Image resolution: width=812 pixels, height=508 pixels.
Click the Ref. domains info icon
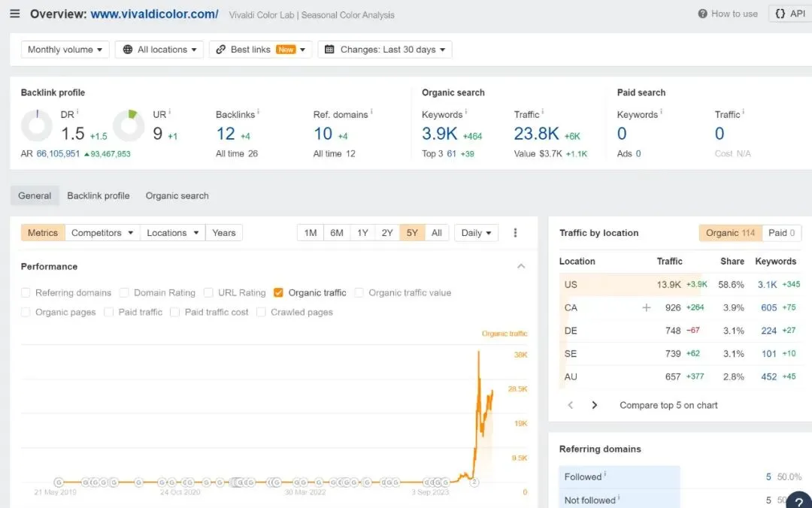[371, 111]
